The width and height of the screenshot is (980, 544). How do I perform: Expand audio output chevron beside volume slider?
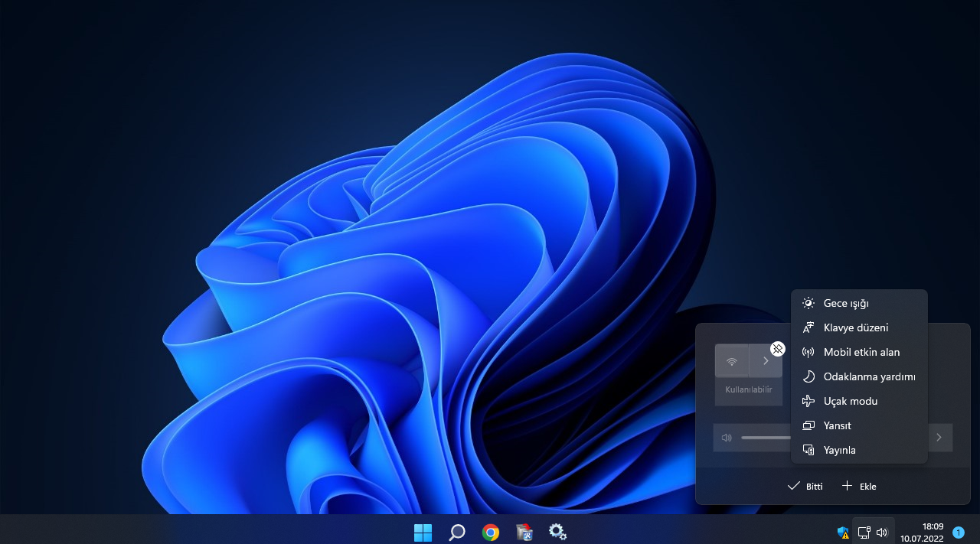pyautogui.click(x=939, y=438)
